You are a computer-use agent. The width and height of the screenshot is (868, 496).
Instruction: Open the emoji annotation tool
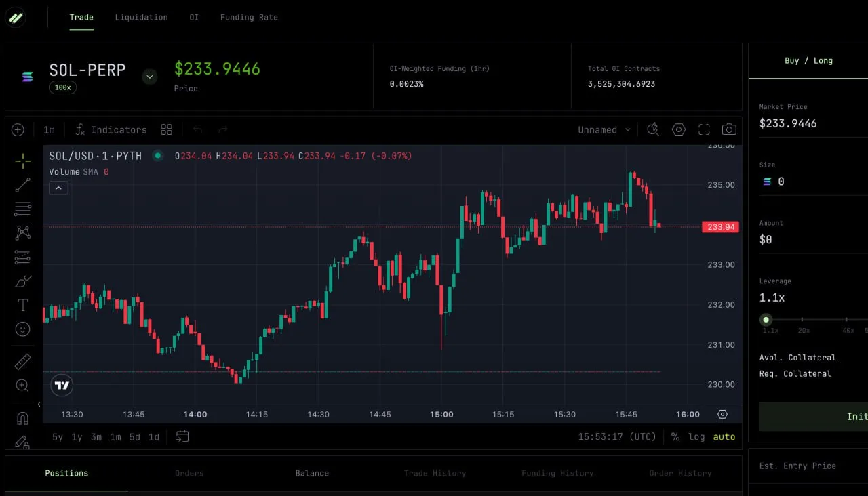coord(22,329)
